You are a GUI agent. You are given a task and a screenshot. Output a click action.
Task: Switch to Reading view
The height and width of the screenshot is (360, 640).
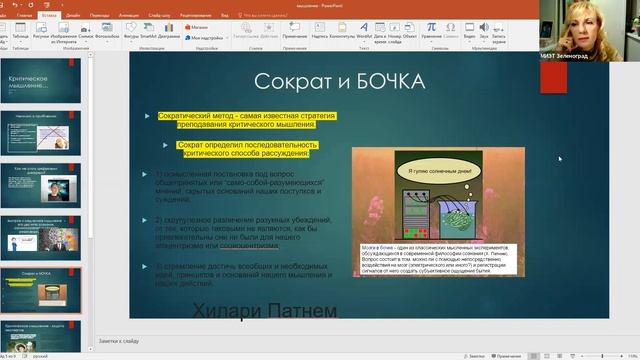560,356
